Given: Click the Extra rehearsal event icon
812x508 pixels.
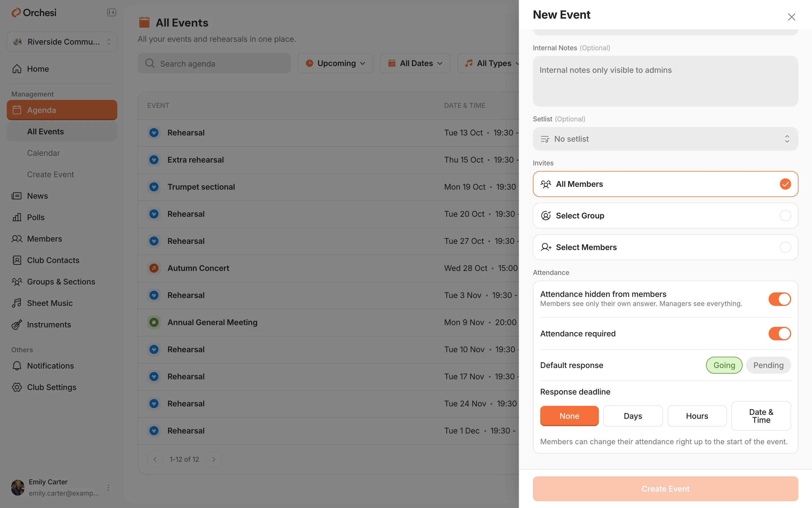Looking at the screenshot, I should 154,159.
